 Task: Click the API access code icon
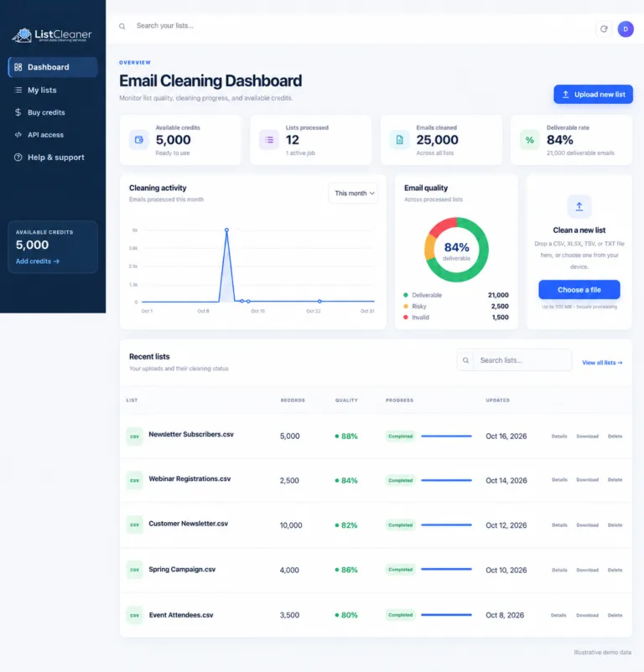pyautogui.click(x=18, y=135)
